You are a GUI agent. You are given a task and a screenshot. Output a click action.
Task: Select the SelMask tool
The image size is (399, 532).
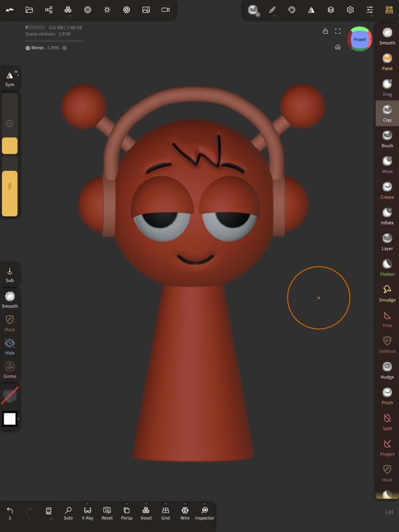tap(387, 344)
